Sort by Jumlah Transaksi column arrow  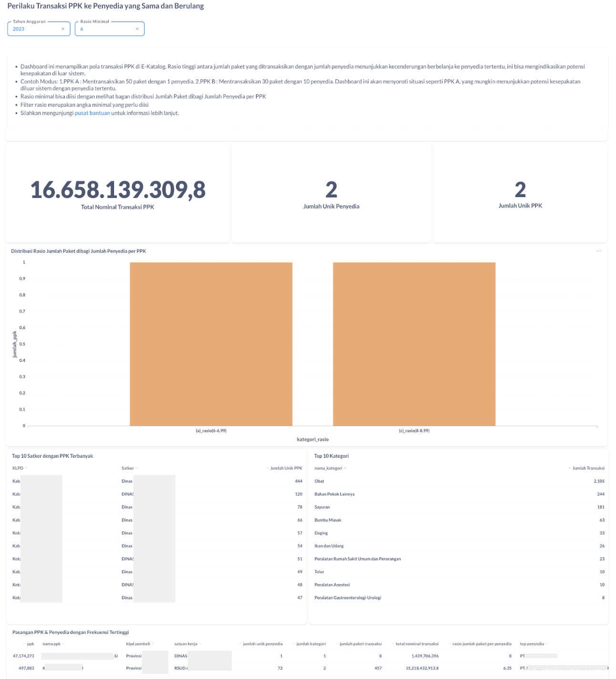click(570, 468)
